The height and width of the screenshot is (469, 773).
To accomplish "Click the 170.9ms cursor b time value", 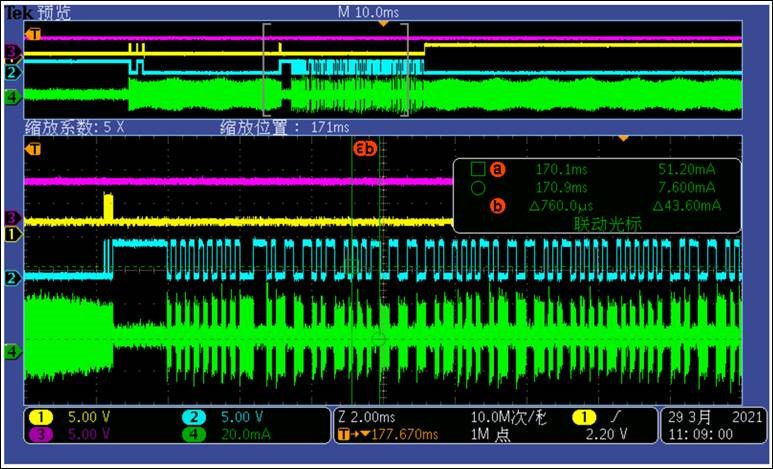I will coord(562,188).
